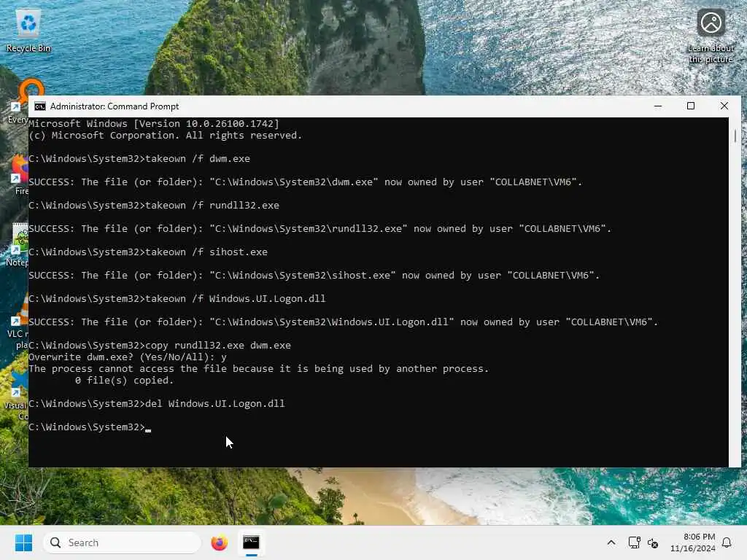This screenshot has height=560, width=747.
Task: Open the Recycle Bin desktop icon
Action: pos(28,31)
